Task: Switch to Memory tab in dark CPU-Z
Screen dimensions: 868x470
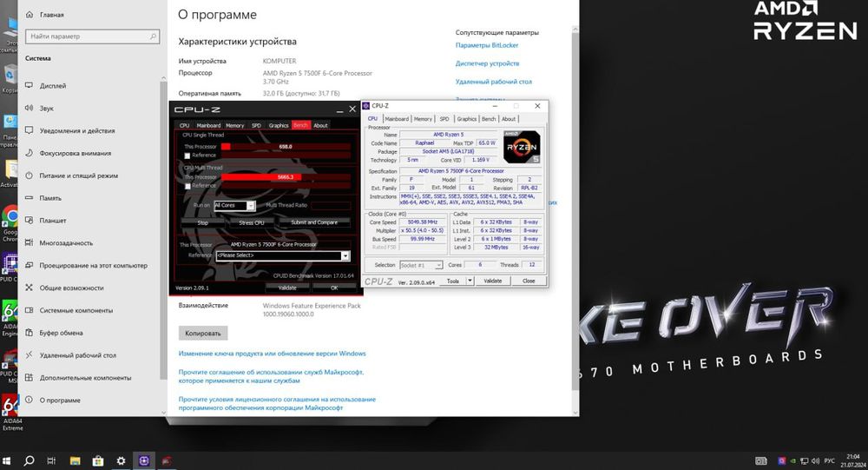Action: point(234,125)
